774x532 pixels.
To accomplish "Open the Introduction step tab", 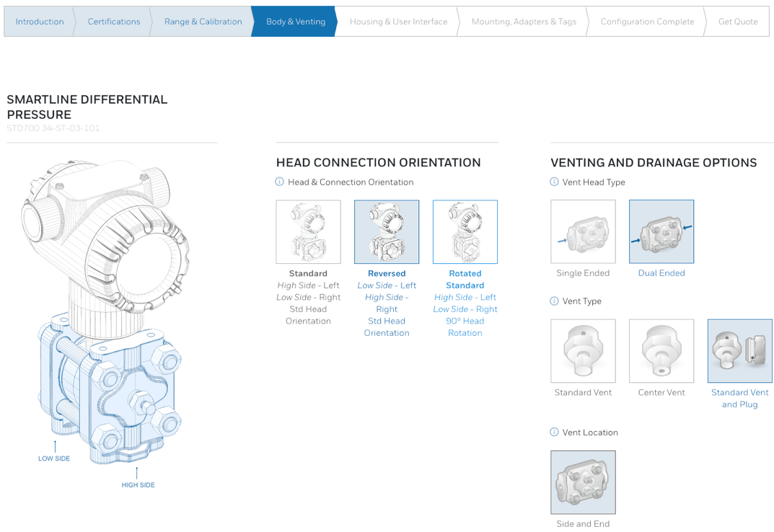I will [40, 22].
